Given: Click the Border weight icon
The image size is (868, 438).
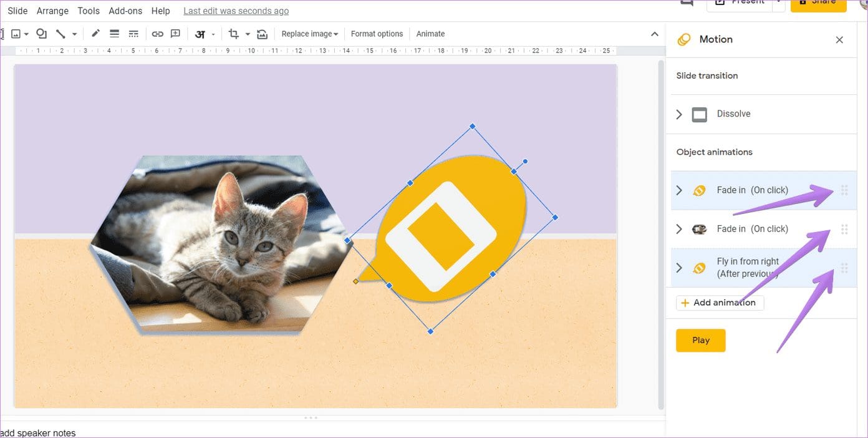Looking at the screenshot, I should pos(114,34).
